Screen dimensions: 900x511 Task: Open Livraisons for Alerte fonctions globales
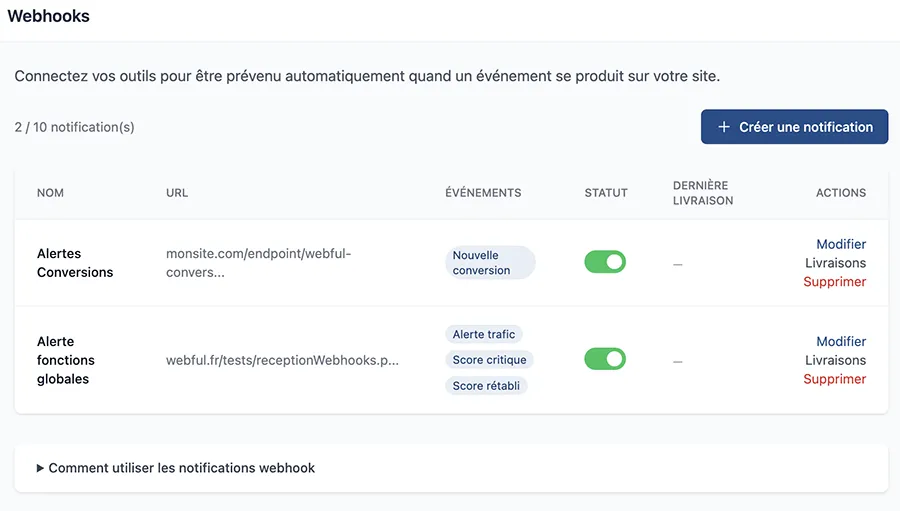pyautogui.click(x=835, y=360)
